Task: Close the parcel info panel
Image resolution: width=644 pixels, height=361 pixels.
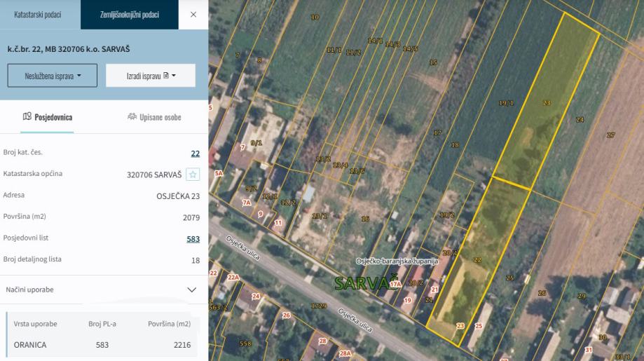Action: click(193, 15)
